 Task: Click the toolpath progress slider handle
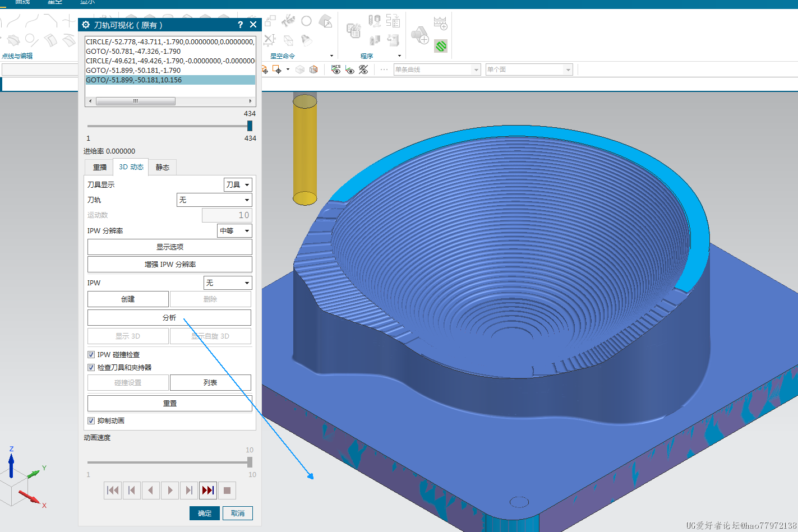(x=250, y=126)
